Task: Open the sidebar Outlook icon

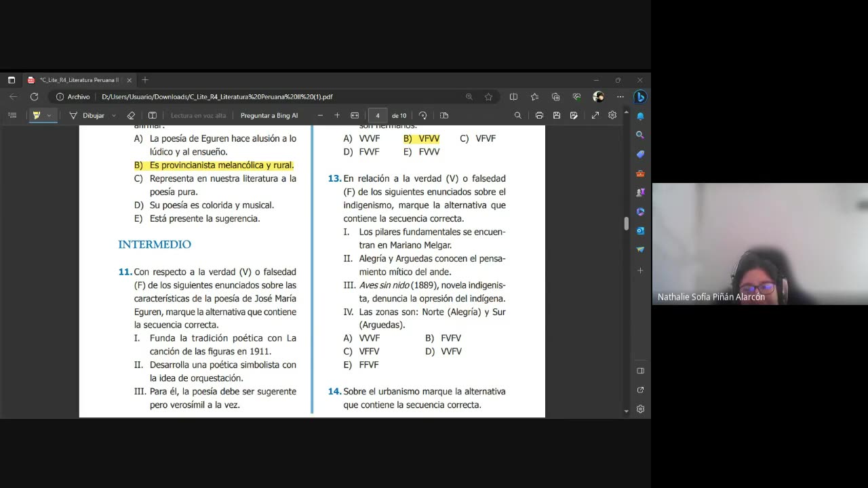Action: point(640,230)
